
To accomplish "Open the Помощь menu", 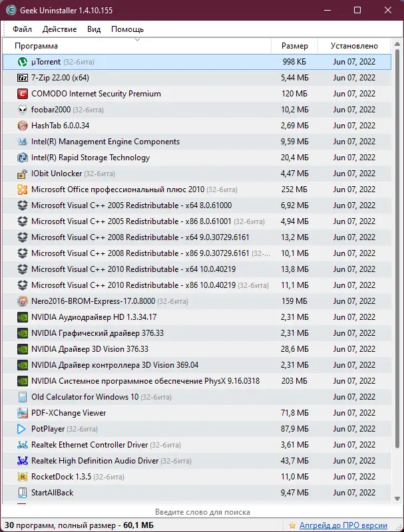I will tap(128, 29).
